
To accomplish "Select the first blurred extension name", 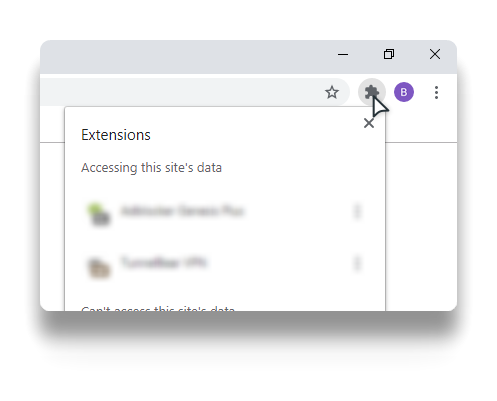I will coord(183,211).
